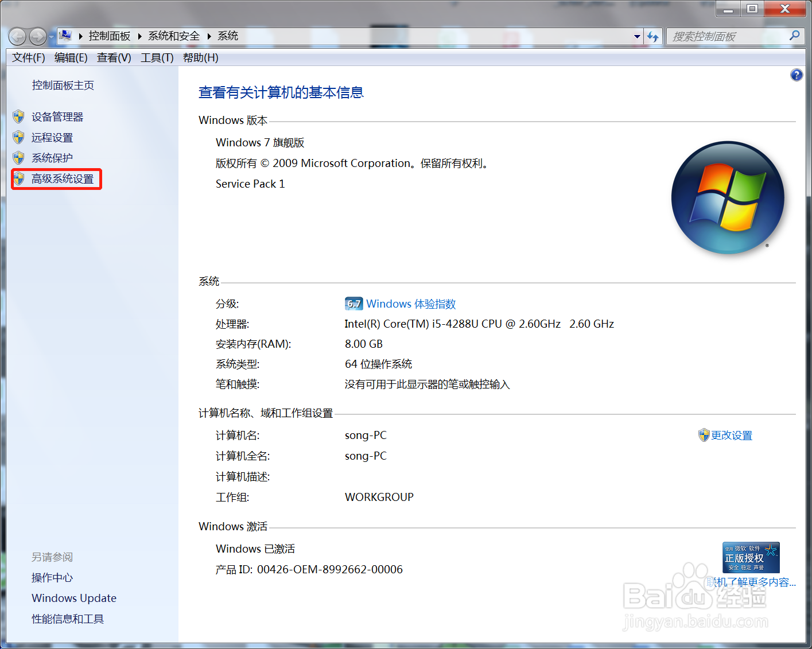
Task: Click the computer icon in address bar
Action: coord(65,36)
